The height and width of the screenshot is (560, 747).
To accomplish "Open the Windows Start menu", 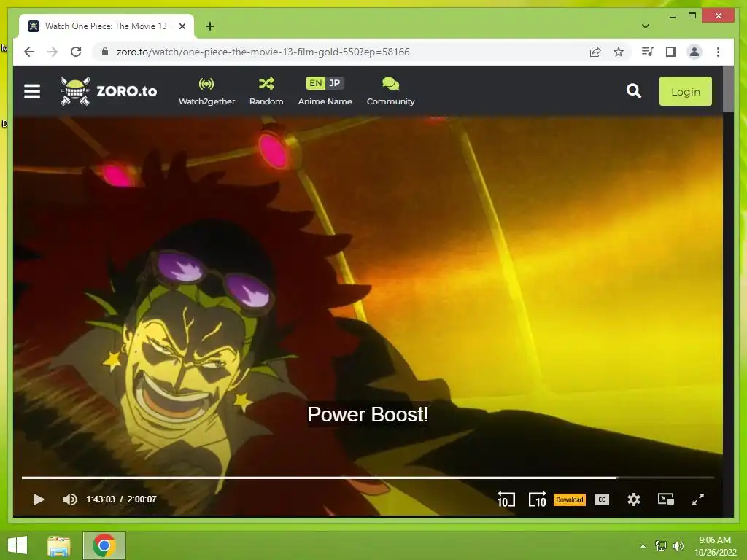I will pos(18,545).
